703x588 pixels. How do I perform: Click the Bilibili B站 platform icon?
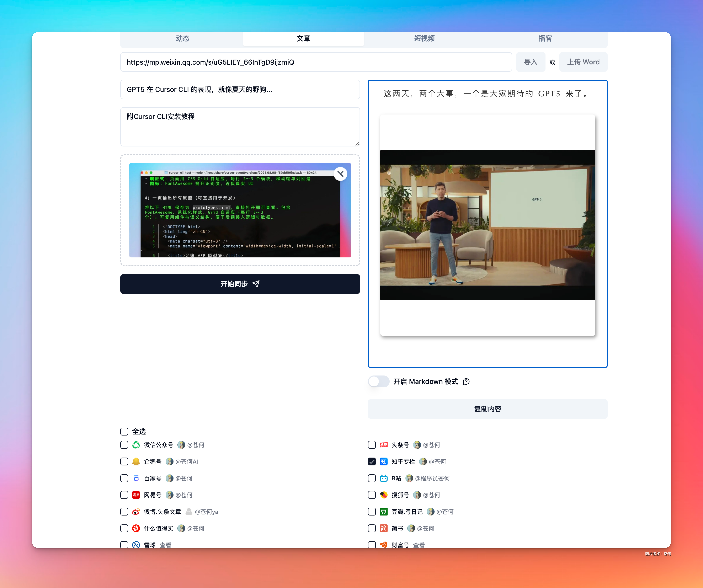384,478
